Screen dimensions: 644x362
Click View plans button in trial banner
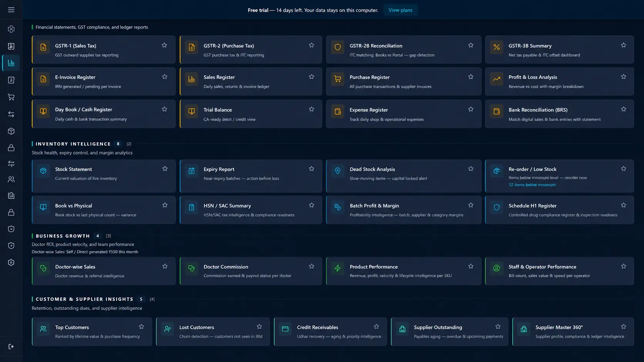(x=400, y=10)
